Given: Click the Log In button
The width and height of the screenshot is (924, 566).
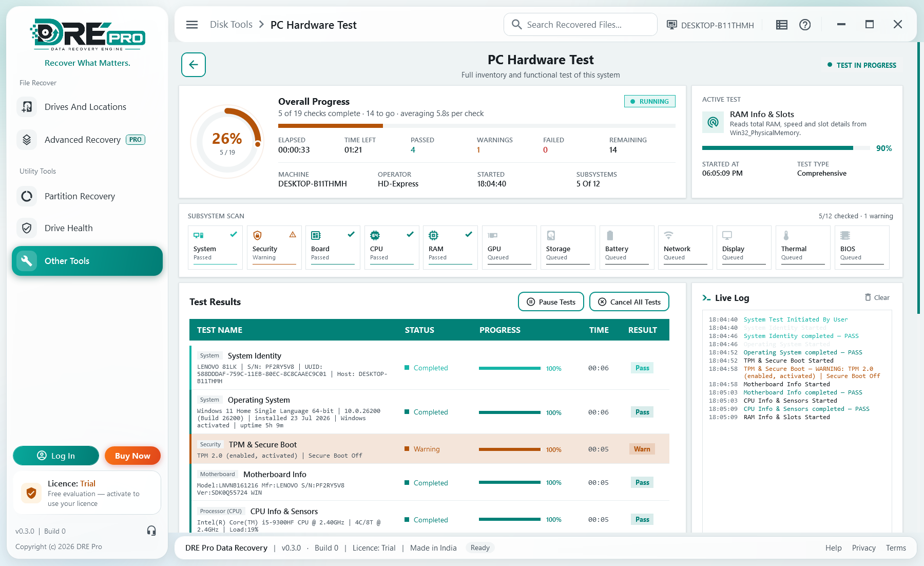Looking at the screenshot, I should point(56,456).
